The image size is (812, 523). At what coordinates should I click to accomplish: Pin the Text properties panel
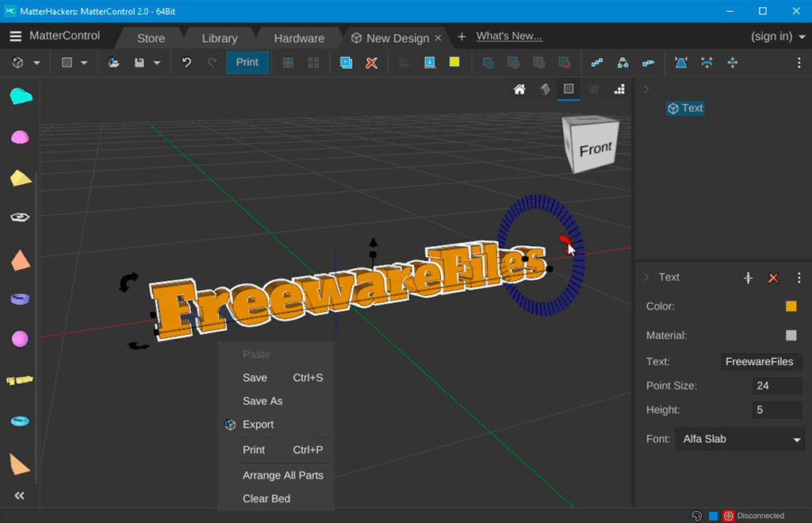pyautogui.click(x=748, y=278)
